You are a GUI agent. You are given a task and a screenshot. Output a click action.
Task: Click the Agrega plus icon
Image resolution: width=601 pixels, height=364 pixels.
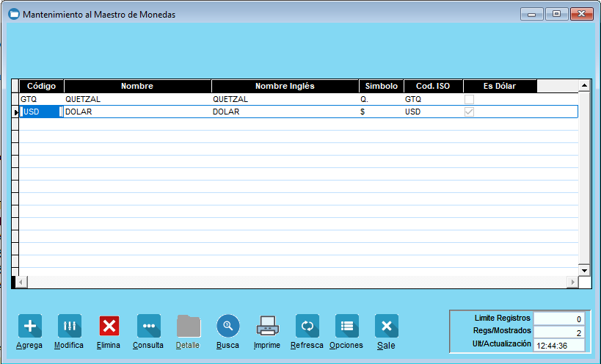click(x=29, y=326)
